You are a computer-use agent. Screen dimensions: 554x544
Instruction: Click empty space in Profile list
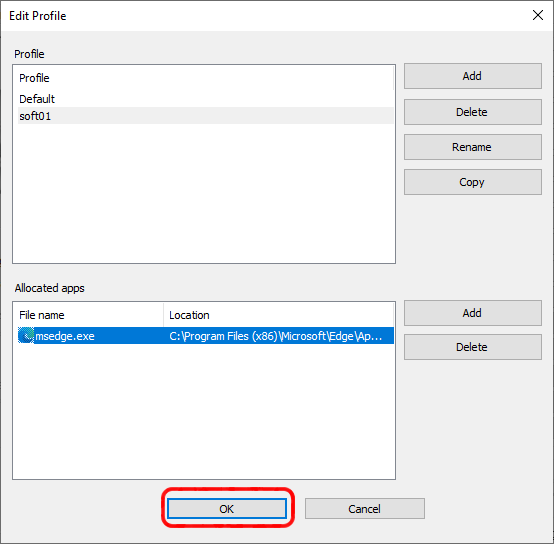click(x=204, y=193)
